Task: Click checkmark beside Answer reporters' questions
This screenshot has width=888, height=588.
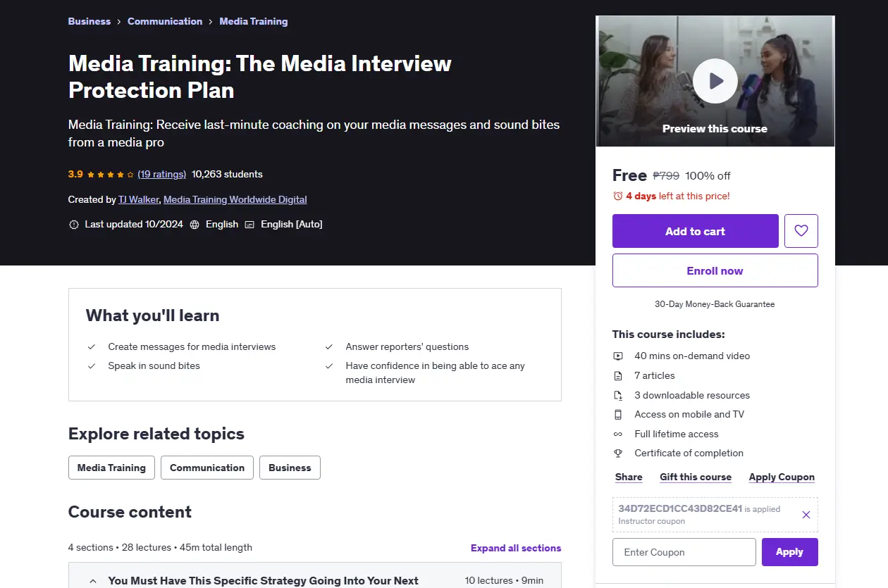Action: click(329, 346)
